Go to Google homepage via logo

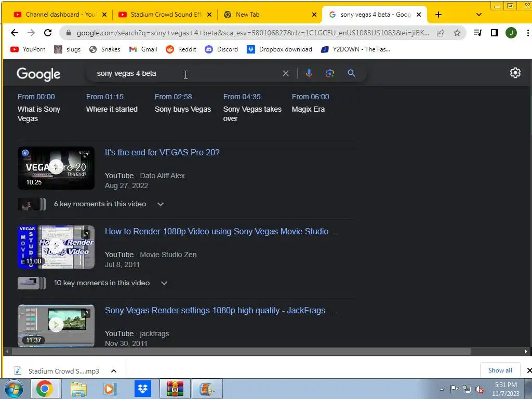point(38,74)
